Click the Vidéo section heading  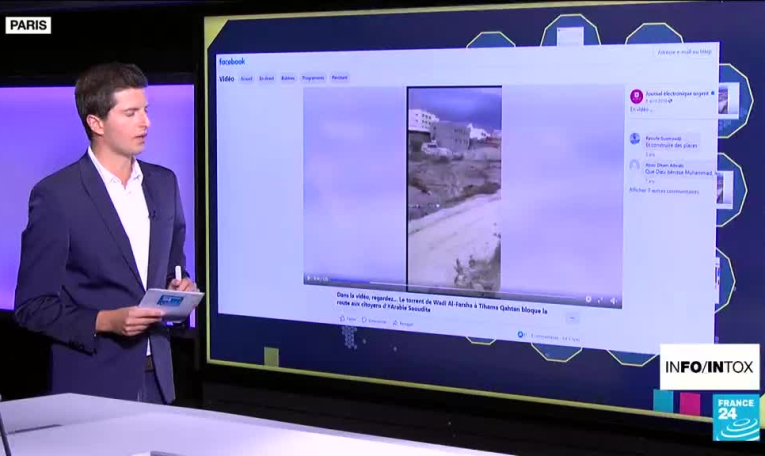[227, 79]
